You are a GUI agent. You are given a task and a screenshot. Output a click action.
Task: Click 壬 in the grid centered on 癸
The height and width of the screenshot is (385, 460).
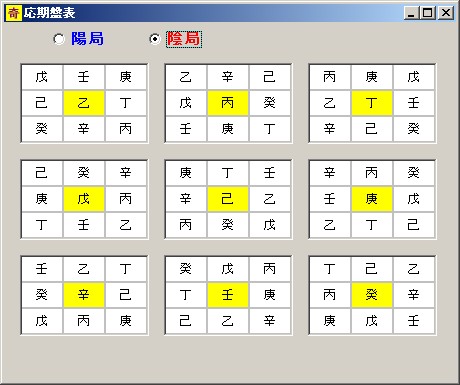coord(414,321)
